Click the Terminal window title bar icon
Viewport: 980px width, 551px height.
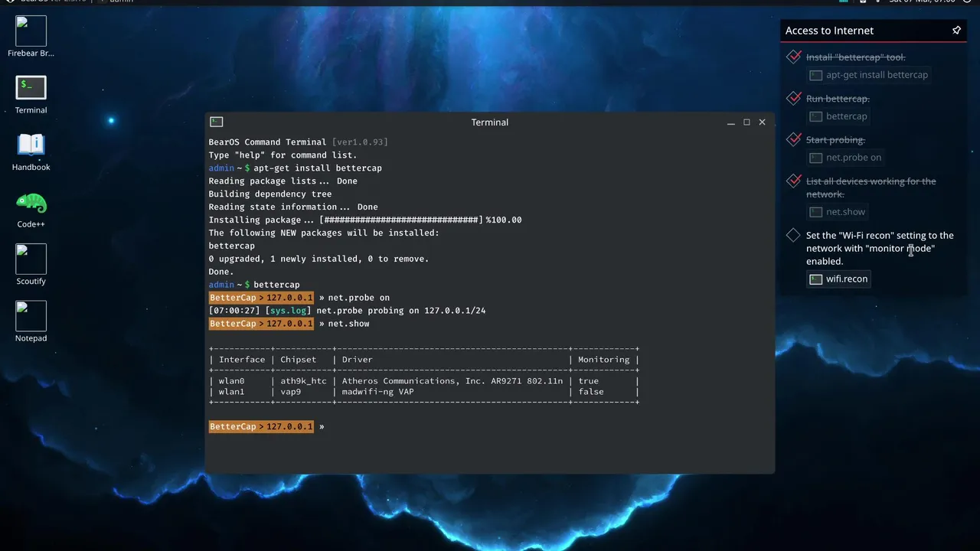click(x=217, y=122)
